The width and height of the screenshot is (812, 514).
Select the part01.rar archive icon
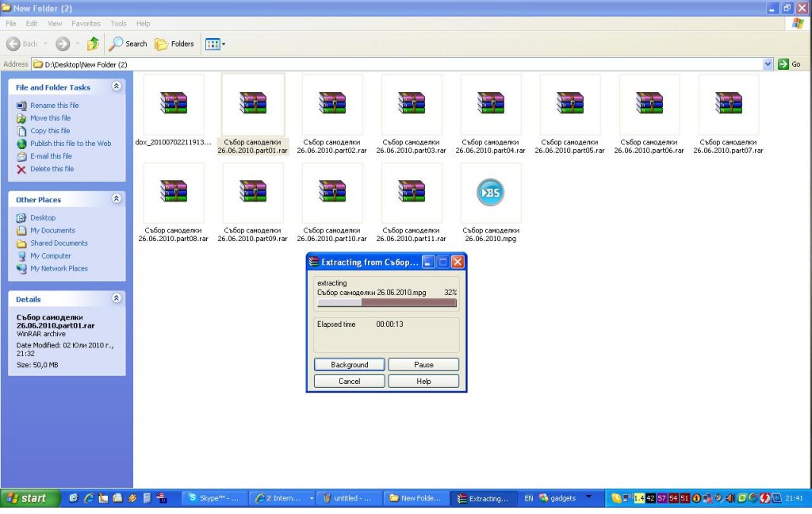253,104
